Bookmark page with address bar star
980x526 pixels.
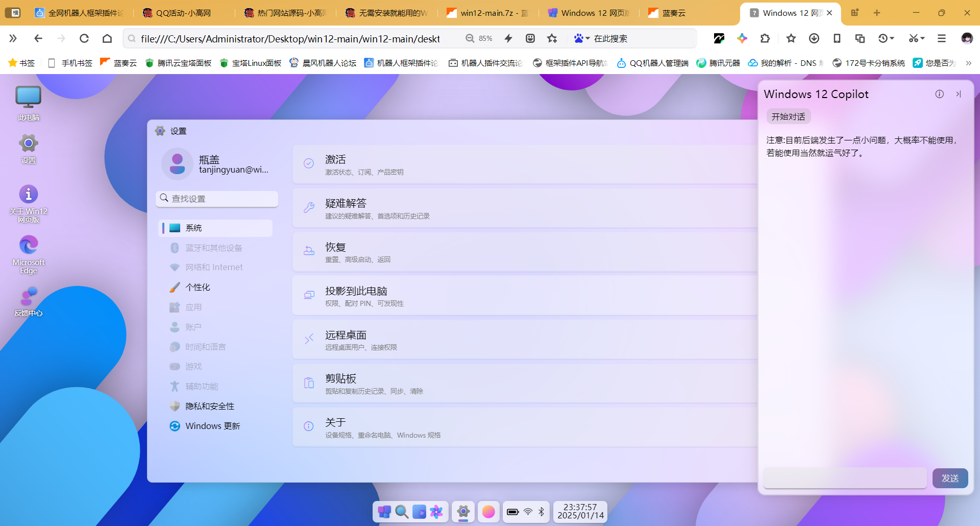pos(552,38)
